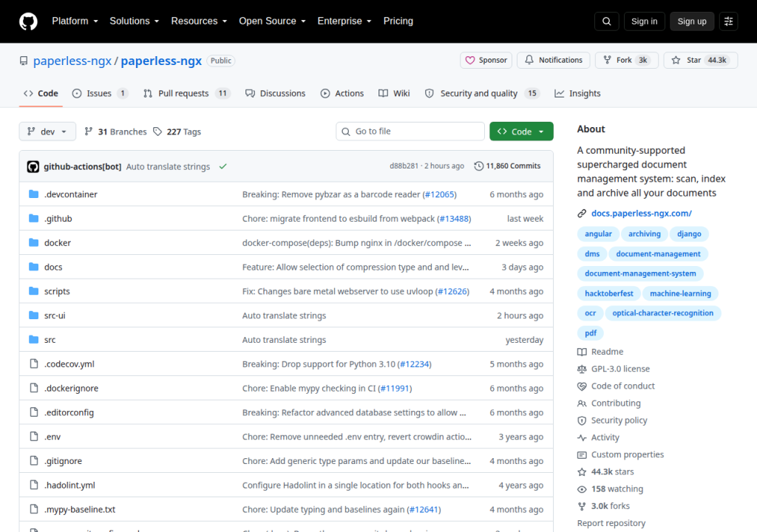Open the Security and quality tab
Image resolution: width=757 pixels, height=532 pixels.
pyautogui.click(x=482, y=94)
